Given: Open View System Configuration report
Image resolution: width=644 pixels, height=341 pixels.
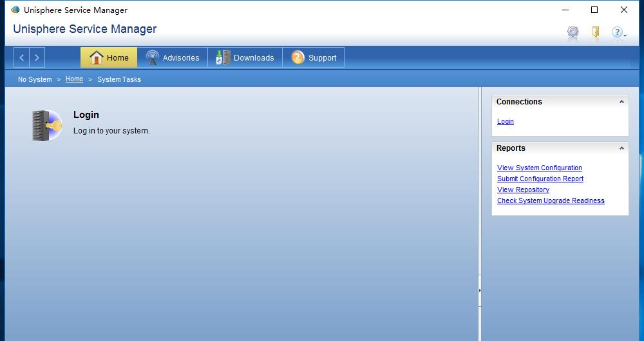Looking at the screenshot, I should 540,168.
